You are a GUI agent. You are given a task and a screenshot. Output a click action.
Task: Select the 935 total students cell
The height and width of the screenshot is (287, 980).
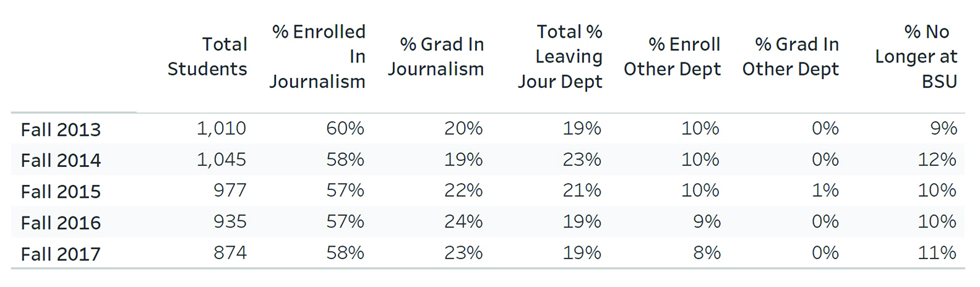coord(230,221)
